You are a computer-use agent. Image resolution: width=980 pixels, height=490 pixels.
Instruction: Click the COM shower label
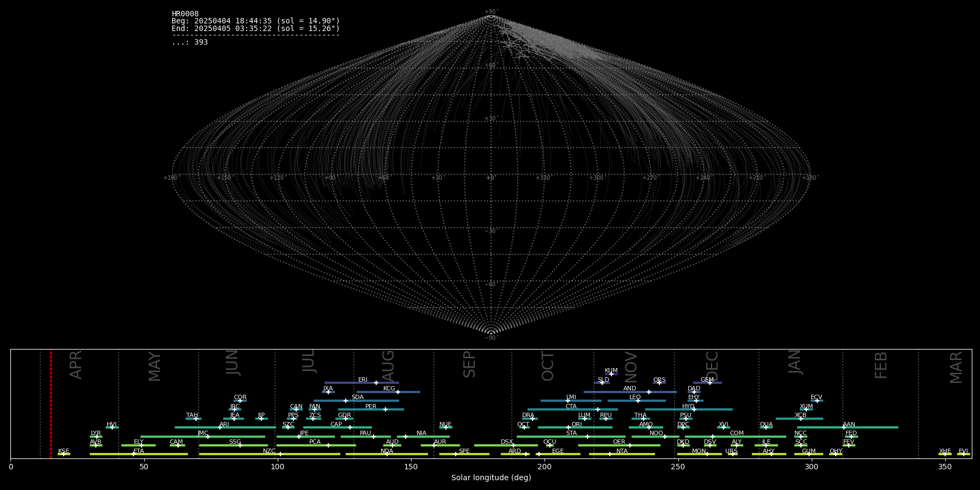coord(737,433)
